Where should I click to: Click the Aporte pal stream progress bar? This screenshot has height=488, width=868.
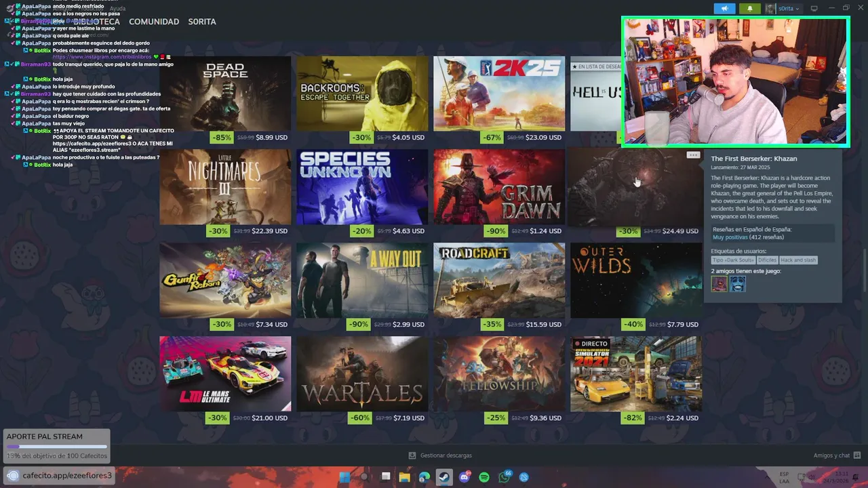point(57,447)
